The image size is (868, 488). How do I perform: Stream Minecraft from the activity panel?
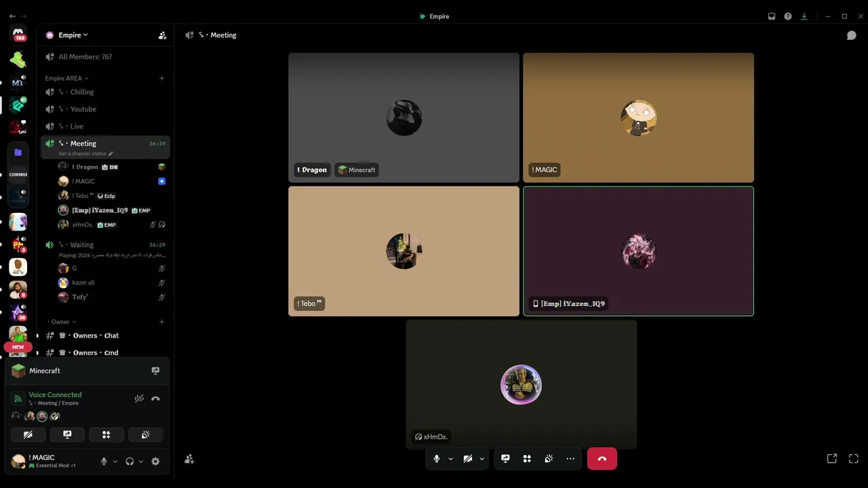pyautogui.click(x=155, y=371)
